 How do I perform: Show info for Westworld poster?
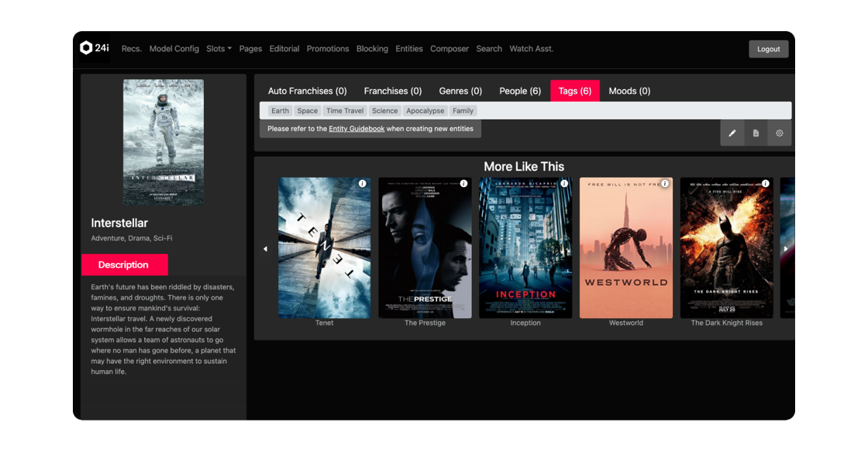click(x=665, y=184)
